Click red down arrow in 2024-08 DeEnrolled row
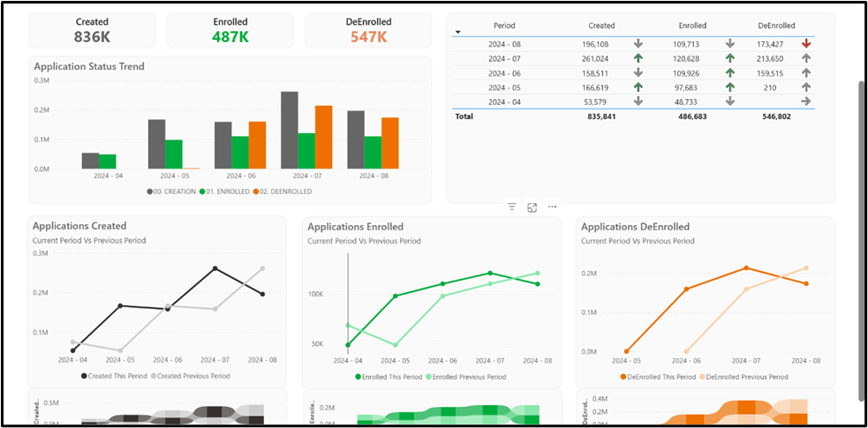The height and width of the screenshot is (428, 868). pos(805,44)
